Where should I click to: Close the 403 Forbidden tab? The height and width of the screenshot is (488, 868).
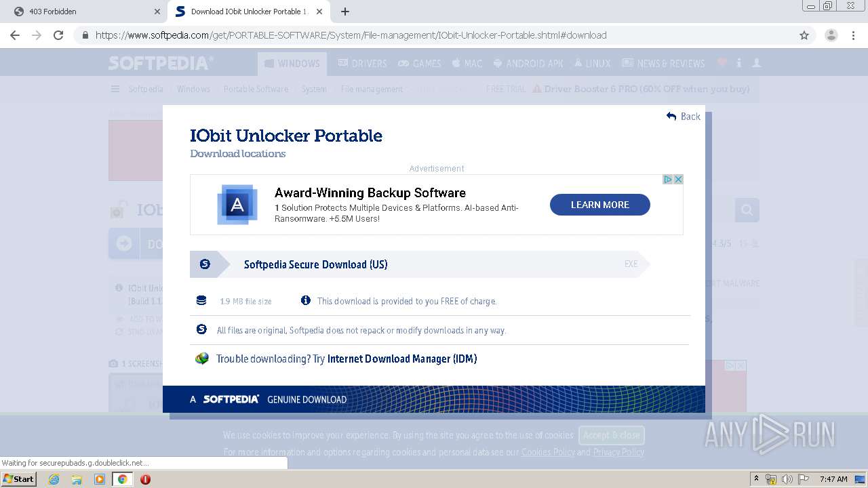click(157, 12)
